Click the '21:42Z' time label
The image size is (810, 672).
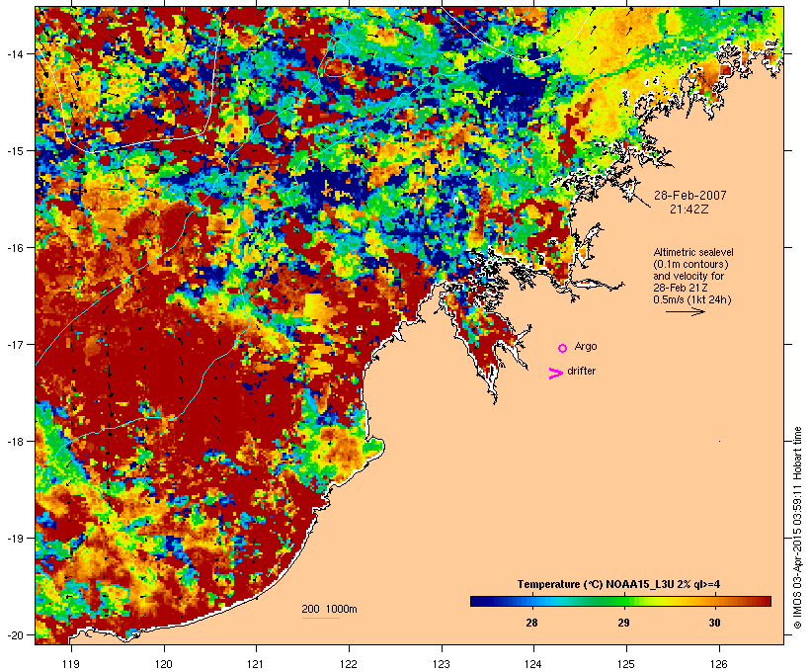coord(689,210)
